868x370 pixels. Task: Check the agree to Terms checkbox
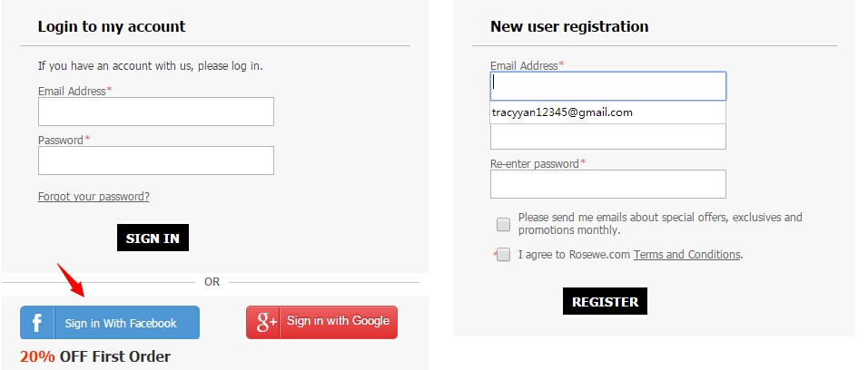point(503,255)
